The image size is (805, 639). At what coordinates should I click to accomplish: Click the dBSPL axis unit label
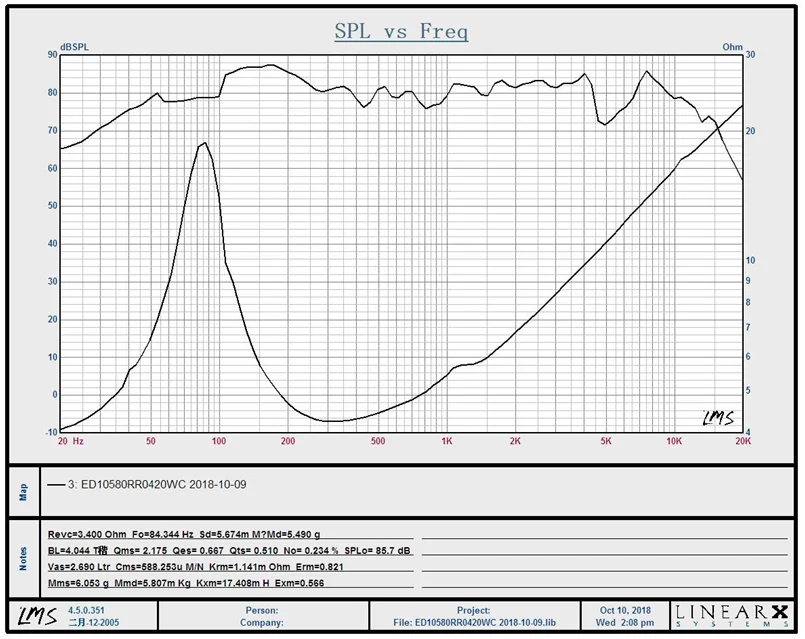pyautogui.click(x=74, y=47)
